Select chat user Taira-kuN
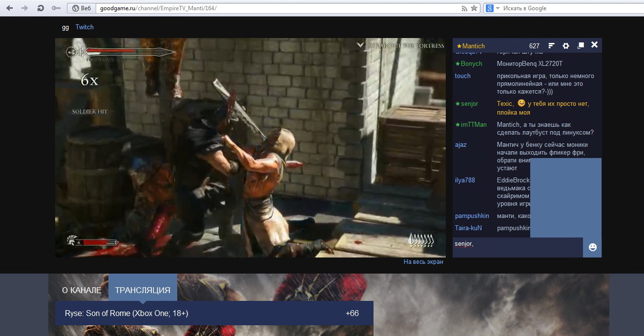 click(468, 228)
